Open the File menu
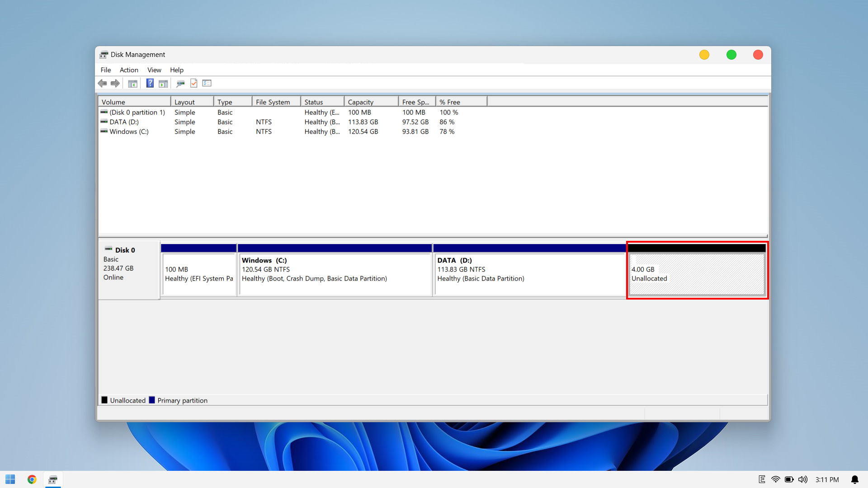The width and height of the screenshot is (868, 488). 105,70
